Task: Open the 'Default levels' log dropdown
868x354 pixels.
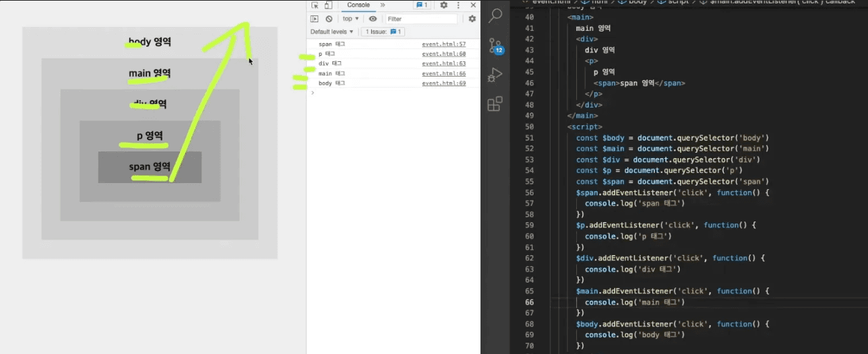Action: click(332, 32)
